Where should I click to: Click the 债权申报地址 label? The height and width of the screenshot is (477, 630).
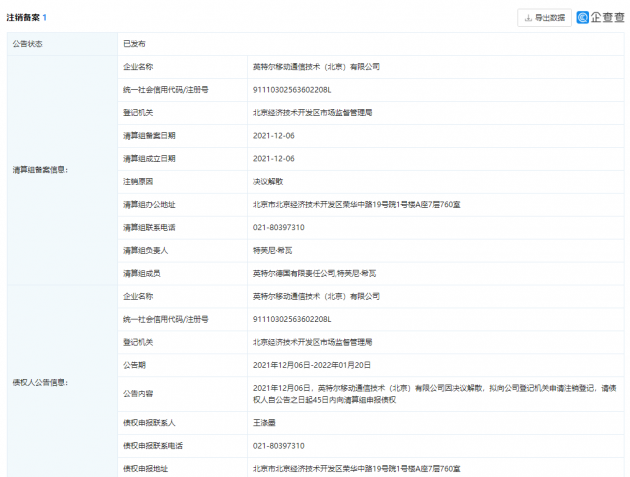145,469
